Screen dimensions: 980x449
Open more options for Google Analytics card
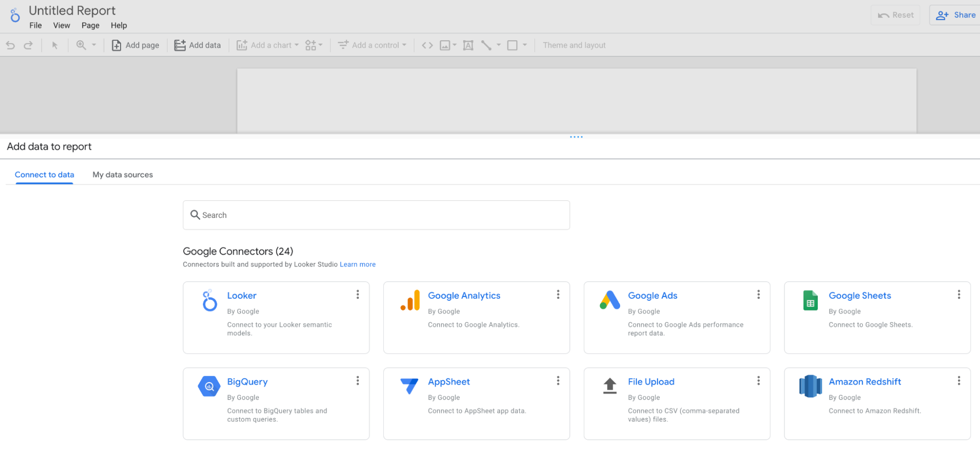(558, 294)
